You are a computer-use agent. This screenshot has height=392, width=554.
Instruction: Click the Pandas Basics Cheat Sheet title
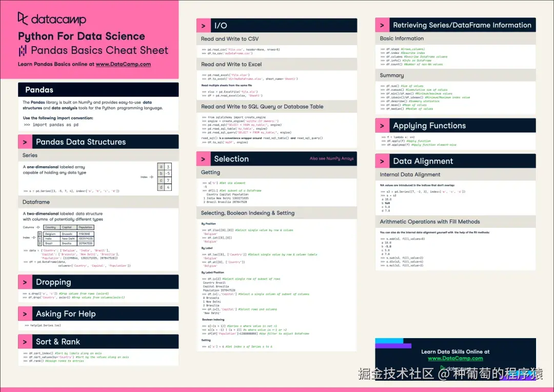pyautogui.click(x=100, y=51)
